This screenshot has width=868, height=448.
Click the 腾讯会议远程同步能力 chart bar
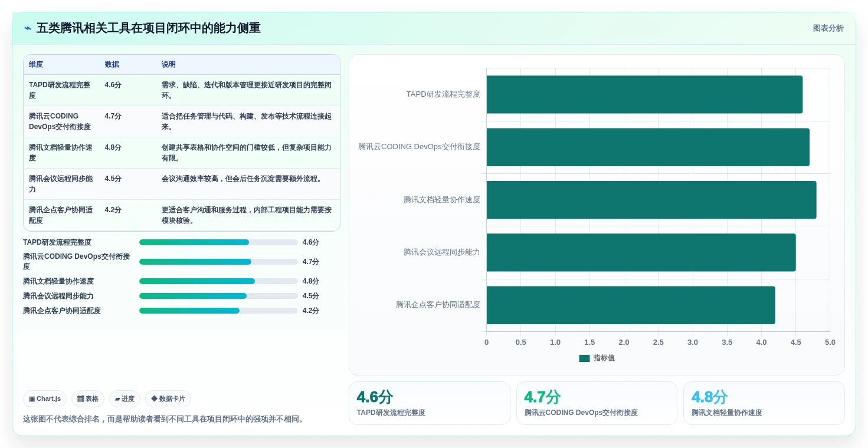coord(641,252)
